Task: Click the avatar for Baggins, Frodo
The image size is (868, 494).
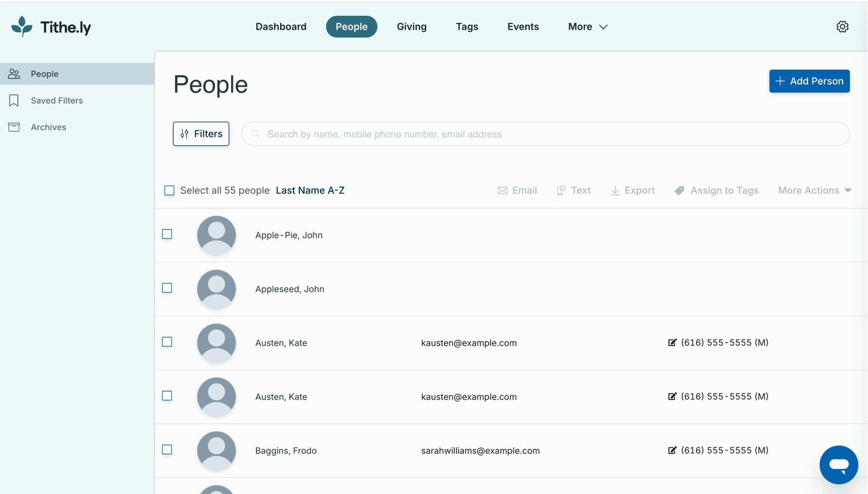Action: click(217, 451)
